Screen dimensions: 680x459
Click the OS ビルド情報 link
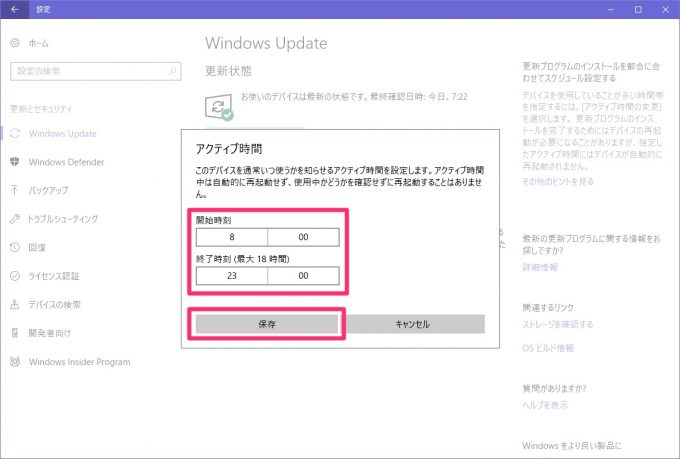548,348
